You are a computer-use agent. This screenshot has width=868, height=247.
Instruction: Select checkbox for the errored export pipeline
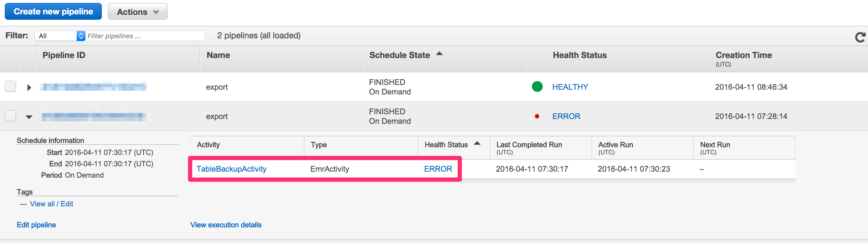(x=10, y=116)
